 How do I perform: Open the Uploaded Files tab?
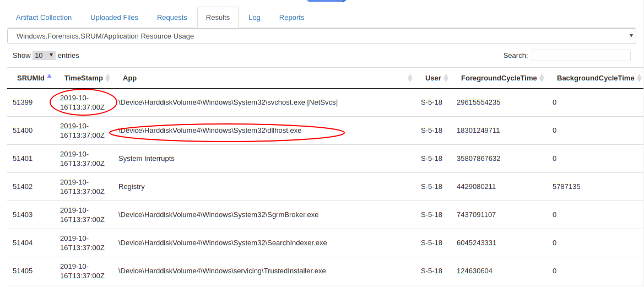pyautogui.click(x=114, y=18)
